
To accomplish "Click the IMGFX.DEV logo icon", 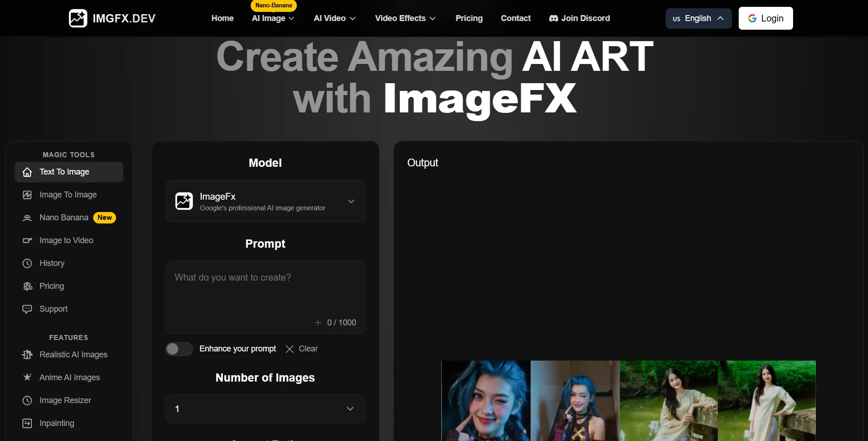I will pos(78,18).
